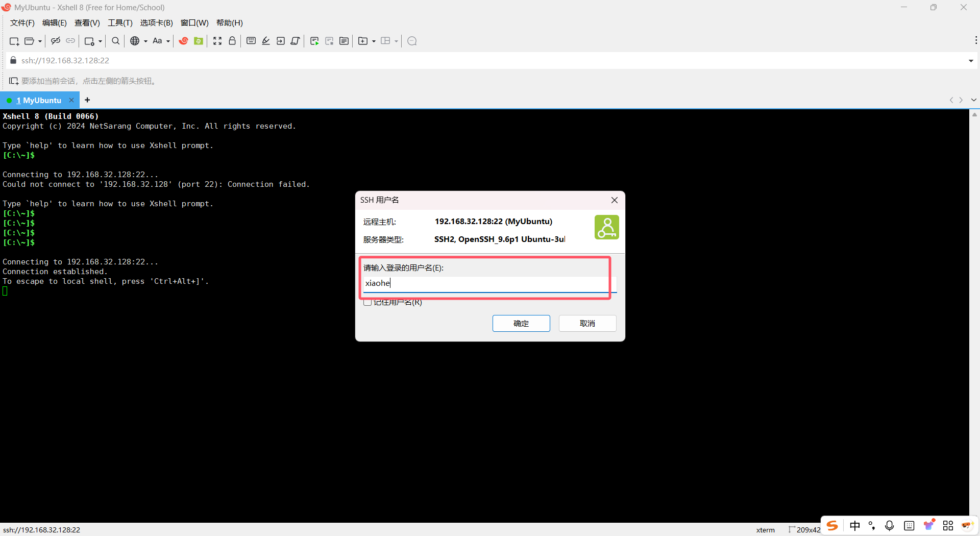Image resolution: width=980 pixels, height=536 pixels.
Task: Toggle the remember username checkbox
Action: tap(367, 302)
